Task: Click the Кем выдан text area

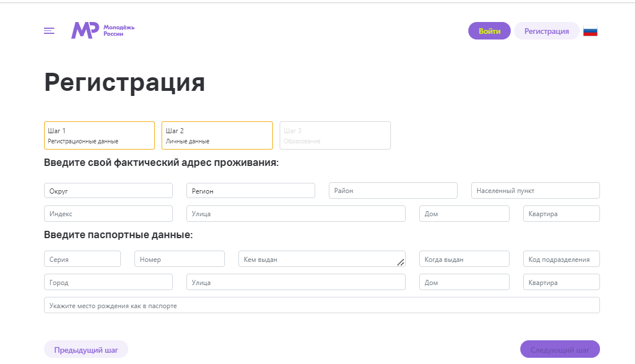Action: point(321,259)
